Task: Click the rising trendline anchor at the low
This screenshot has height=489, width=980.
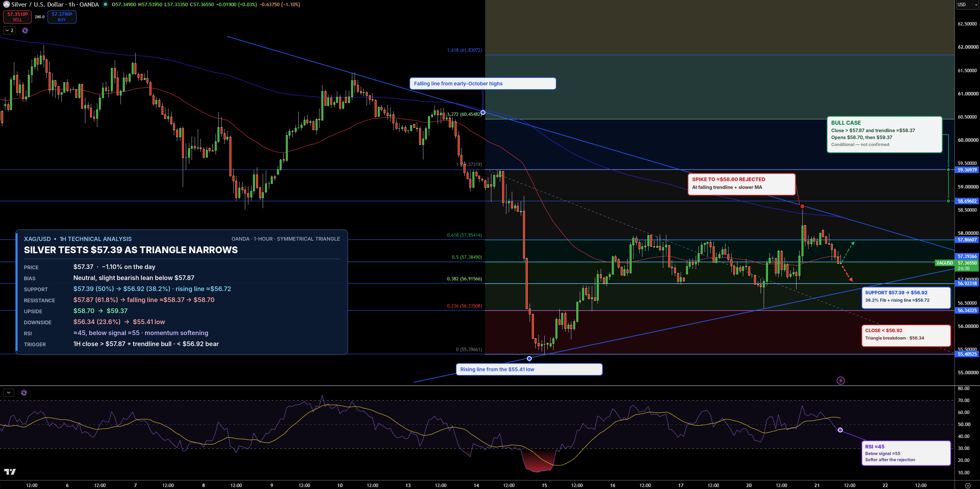Action: 529,359
